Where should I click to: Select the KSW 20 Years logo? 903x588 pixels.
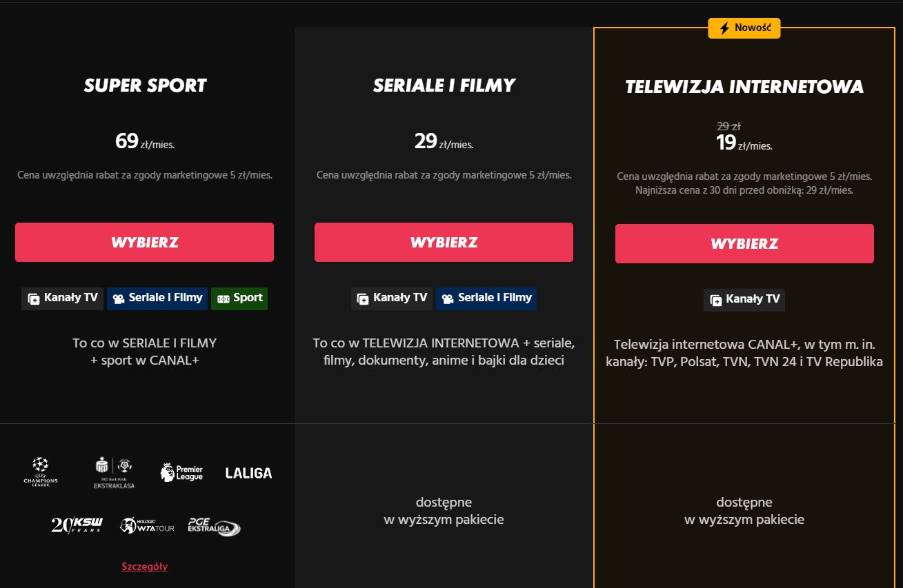tap(76, 524)
